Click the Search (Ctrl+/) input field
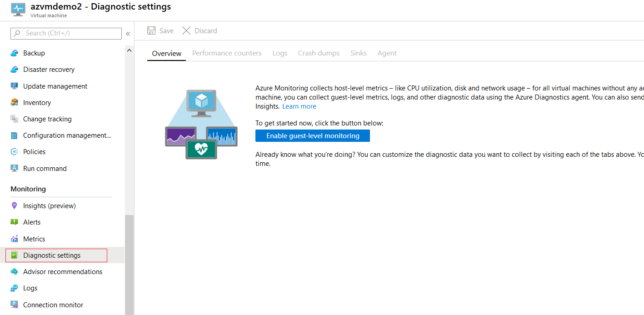Image resolution: width=644 pixels, height=315 pixels. 66,33
